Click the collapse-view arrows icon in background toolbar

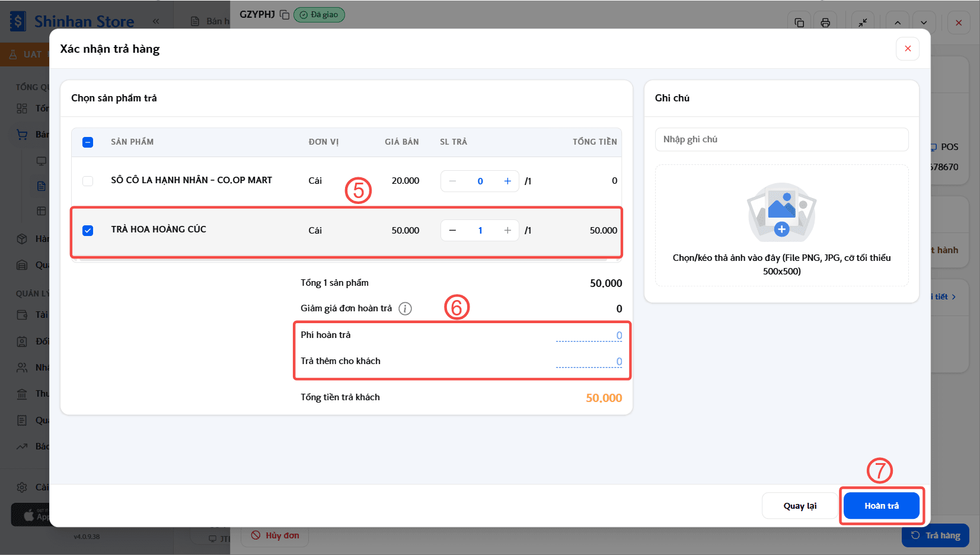click(863, 23)
